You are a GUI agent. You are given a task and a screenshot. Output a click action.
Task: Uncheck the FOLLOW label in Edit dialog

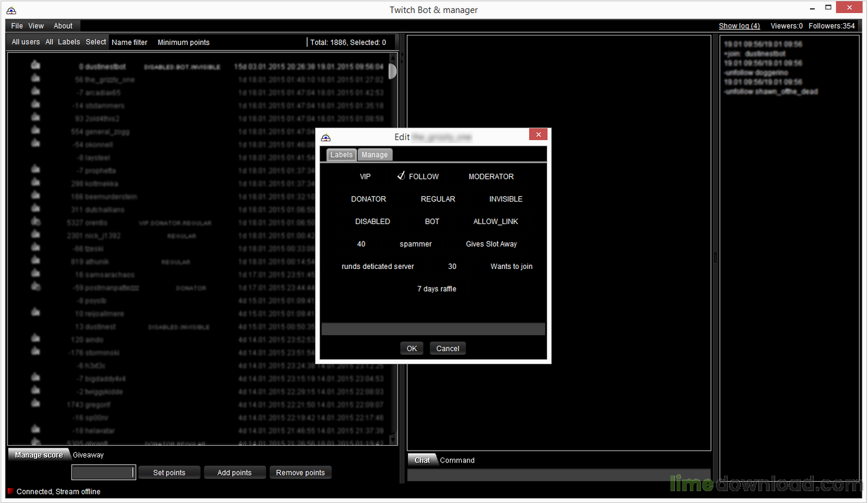(x=418, y=176)
